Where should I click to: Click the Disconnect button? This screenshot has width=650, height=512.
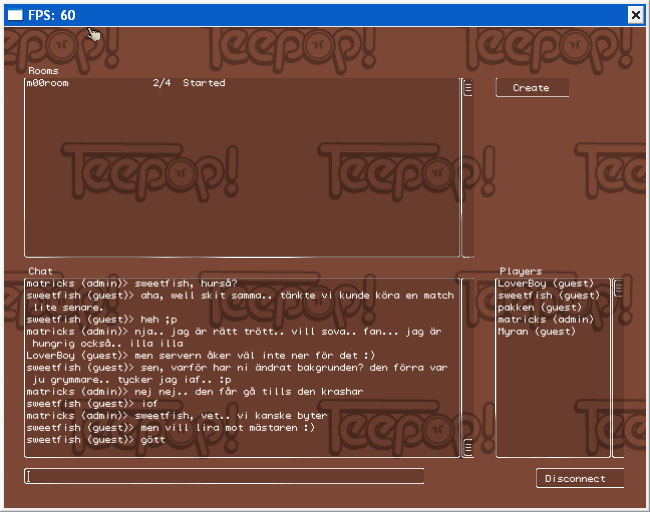click(x=580, y=478)
